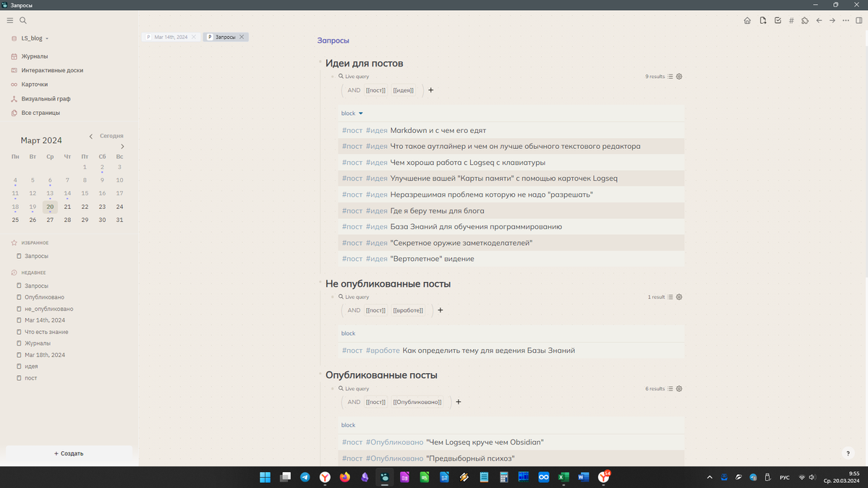
Task: Go to next month in calendar
Action: click(x=122, y=147)
